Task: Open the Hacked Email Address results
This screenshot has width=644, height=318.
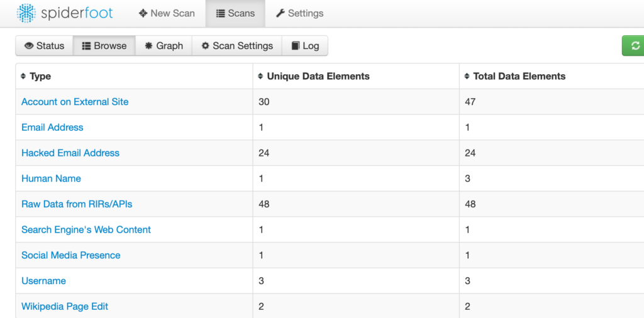Action: 70,153
